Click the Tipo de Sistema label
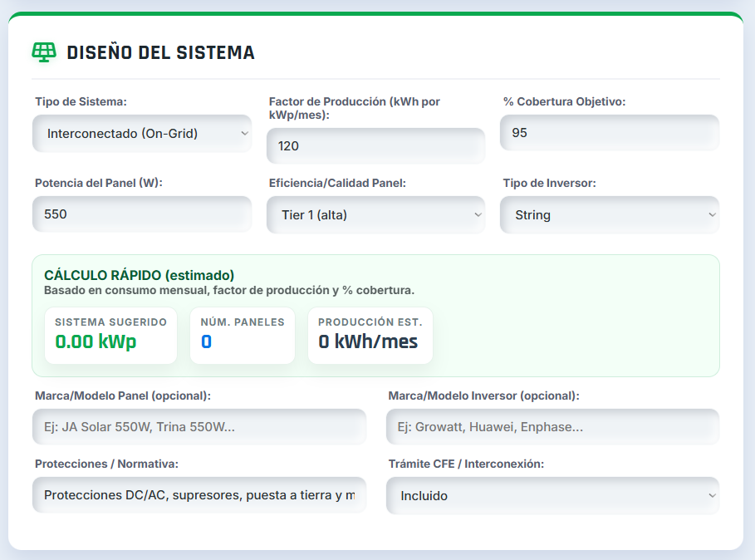This screenshot has height=560, width=755. coord(81,101)
